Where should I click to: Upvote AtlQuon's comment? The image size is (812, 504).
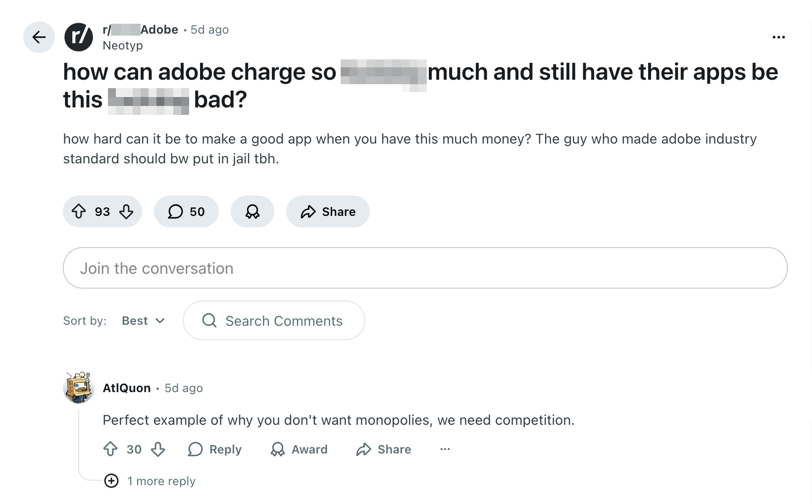click(x=110, y=449)
